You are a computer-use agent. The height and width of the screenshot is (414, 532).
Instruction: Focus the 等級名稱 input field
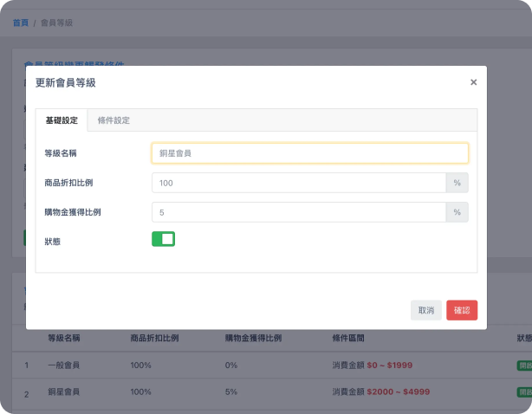[x=309, y=153]
